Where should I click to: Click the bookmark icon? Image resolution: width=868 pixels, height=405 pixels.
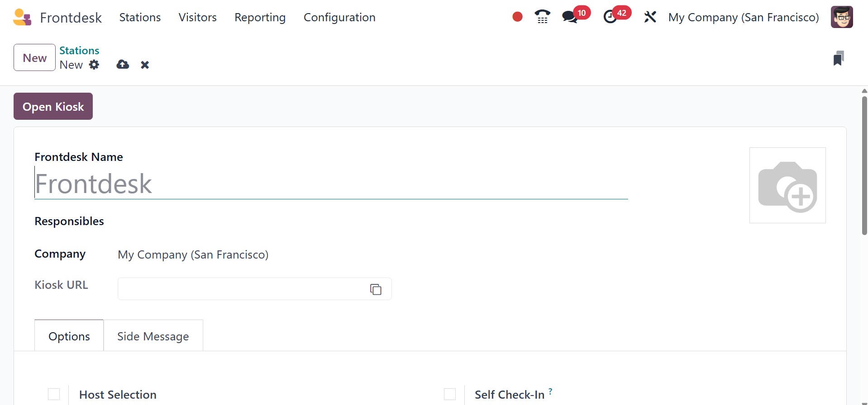pyautogui.click(x=838, y=58)
